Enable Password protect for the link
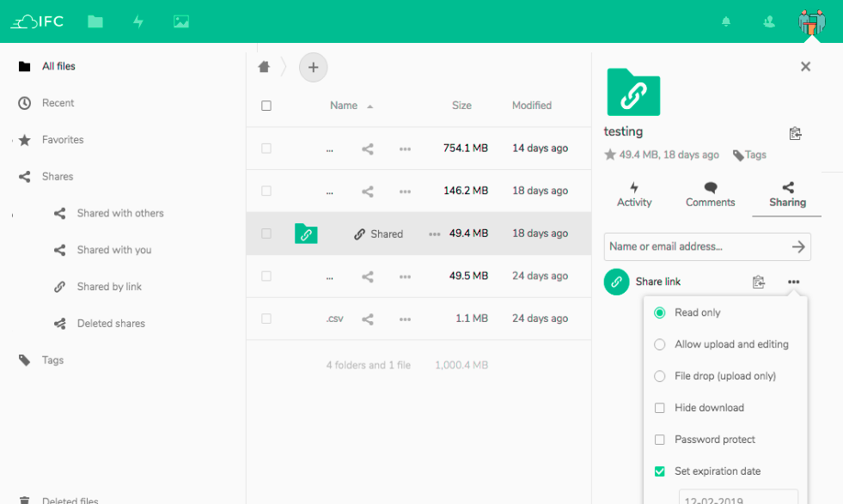The image size is (843, 504). point(660,440)
